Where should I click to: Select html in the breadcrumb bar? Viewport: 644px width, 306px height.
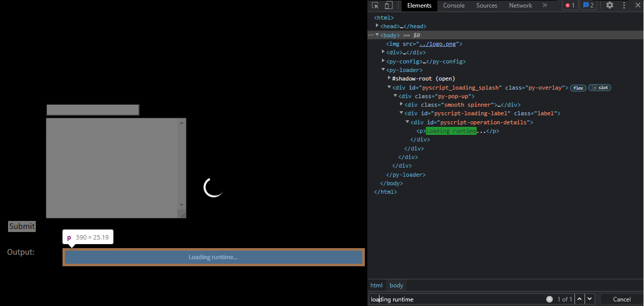[376, 285]
